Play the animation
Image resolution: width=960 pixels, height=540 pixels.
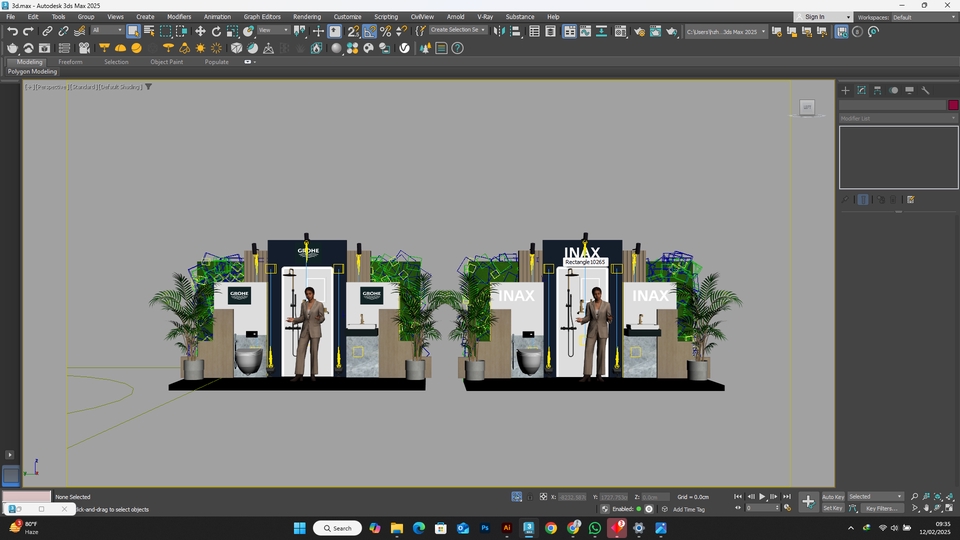click(x=762, y=497)
